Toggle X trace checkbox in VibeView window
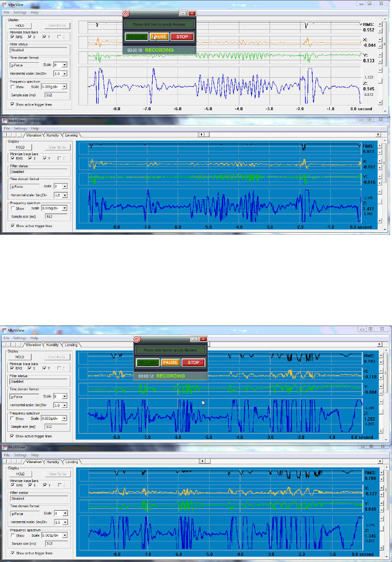The image size is (392, 562). point(30,36)
